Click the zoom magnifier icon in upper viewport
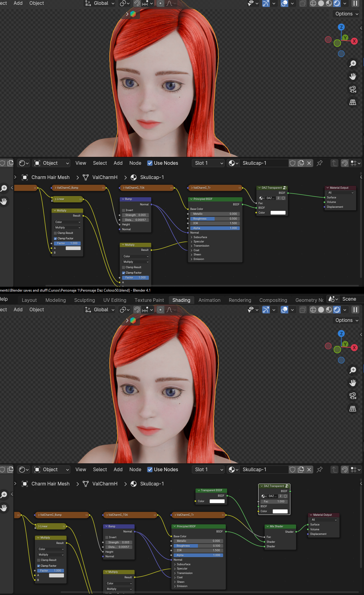The width and height of the screenshot is (364, 595). click(x=353, y=63)
